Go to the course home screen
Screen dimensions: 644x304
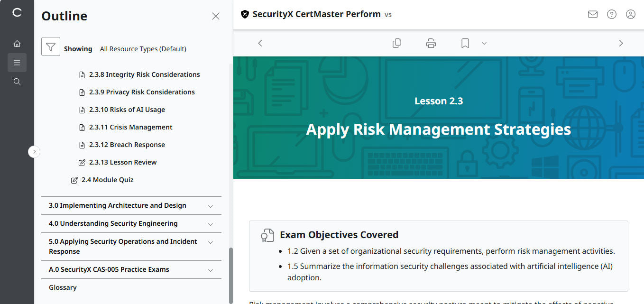point(17,43)
